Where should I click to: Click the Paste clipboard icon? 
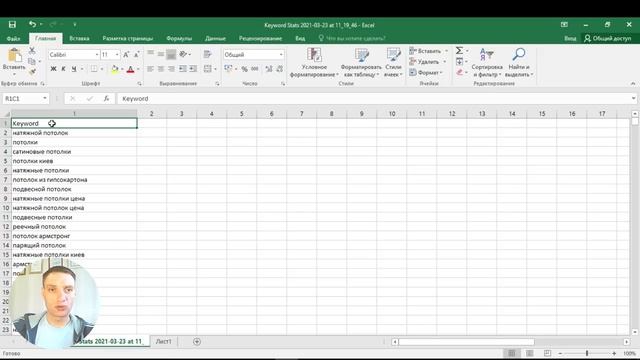click(14, 56)
